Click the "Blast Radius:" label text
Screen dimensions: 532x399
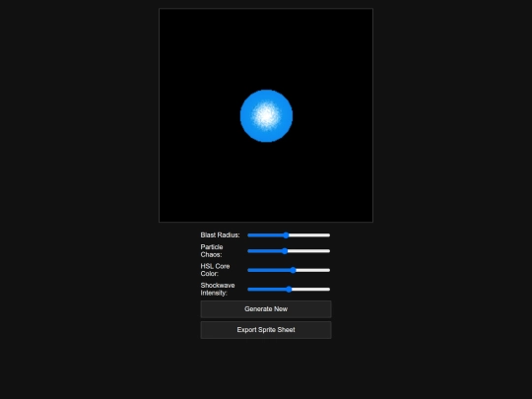220,235
